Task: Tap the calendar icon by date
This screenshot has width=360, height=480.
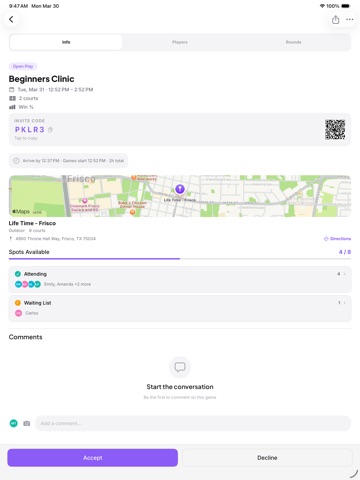Action: tap(12, 89)
